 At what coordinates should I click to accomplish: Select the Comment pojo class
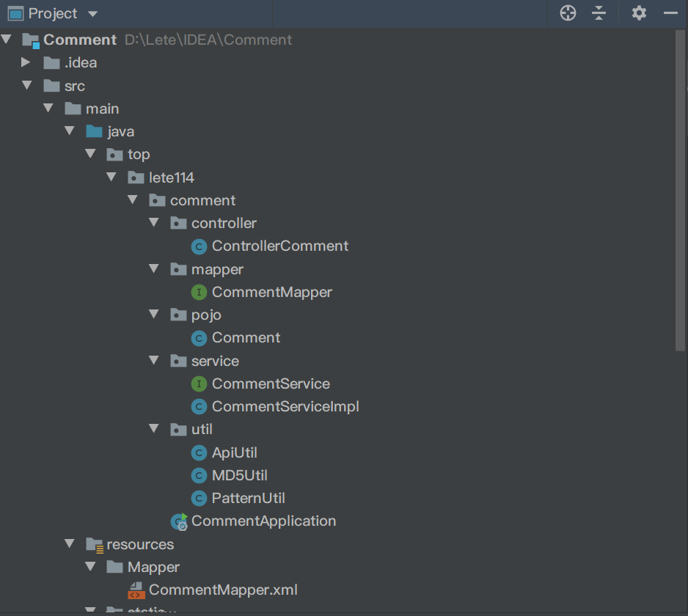pyautogui.click(x=246, y=338)
